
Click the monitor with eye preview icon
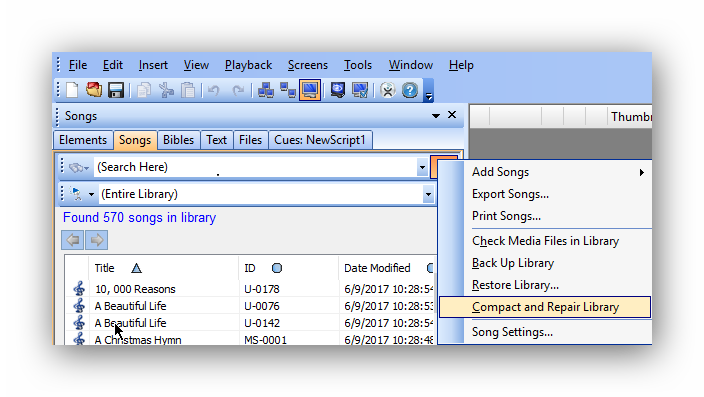click(338, 90)
